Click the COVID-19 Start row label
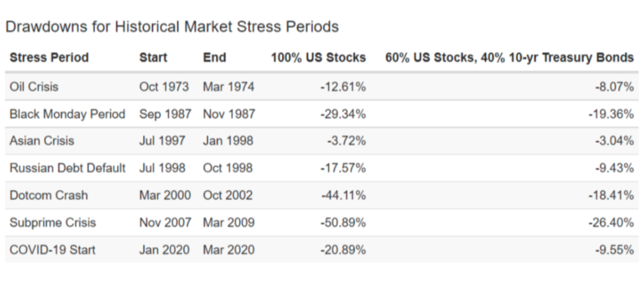The width and height of the screenshot is (644, 289). click(x=53, y=250)
